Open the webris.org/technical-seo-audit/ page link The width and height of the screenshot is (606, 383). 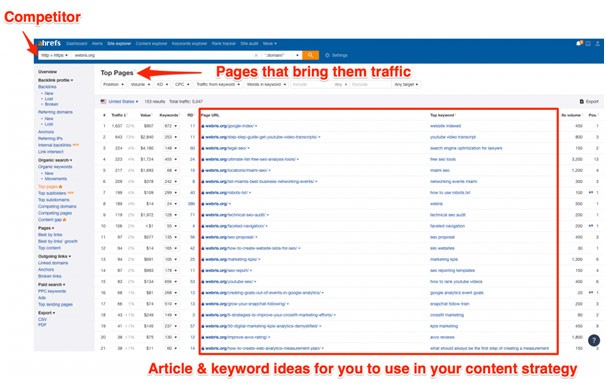(x=235, y=215)
